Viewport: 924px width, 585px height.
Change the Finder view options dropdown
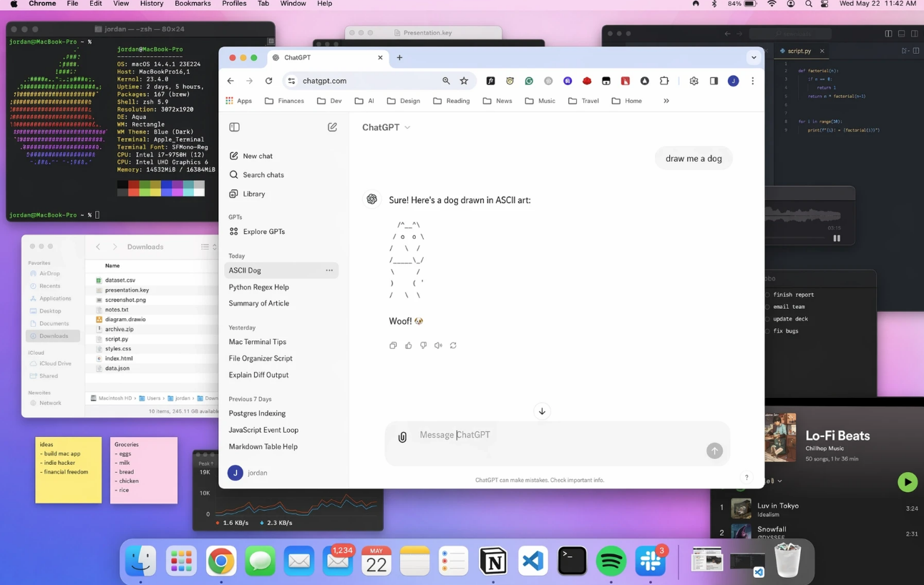(x=208, y=247)
